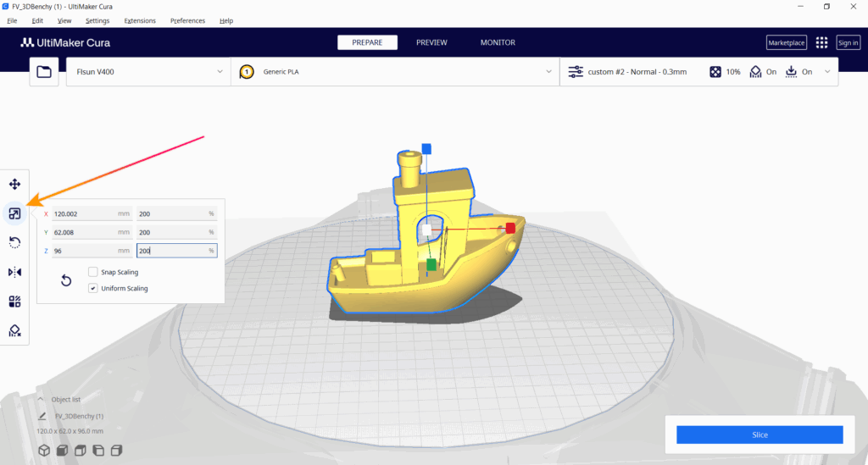The width and height of the screenshot is (868, 465).
Task: Switch to left side view cube icon
Action: 98,451
